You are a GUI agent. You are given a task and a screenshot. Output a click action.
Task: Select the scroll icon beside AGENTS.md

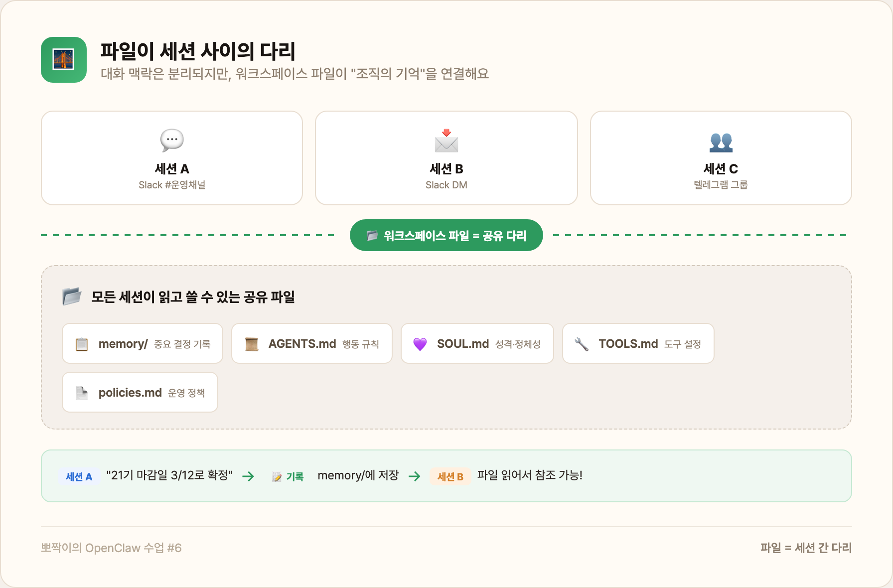click(x=251, y=343)
